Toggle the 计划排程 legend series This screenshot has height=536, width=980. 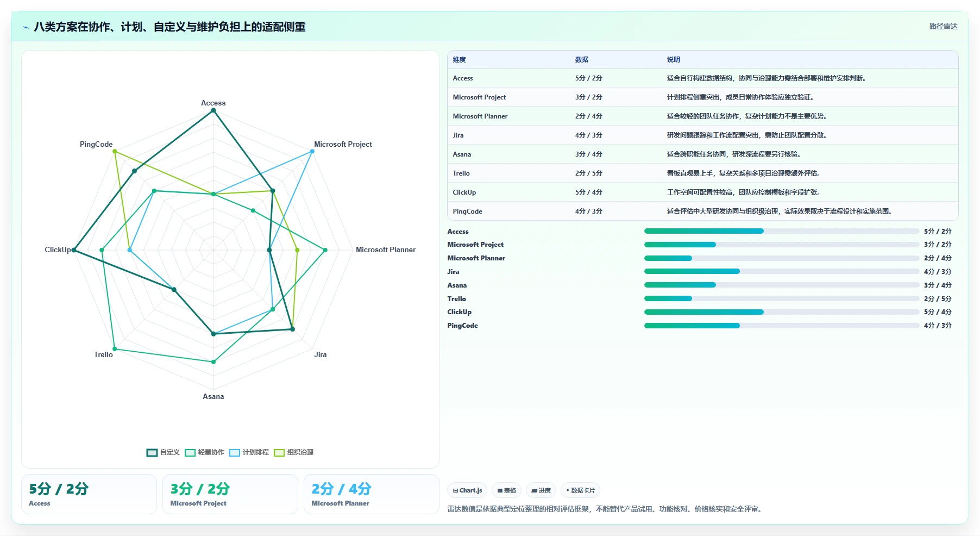[x=249, y=452]
